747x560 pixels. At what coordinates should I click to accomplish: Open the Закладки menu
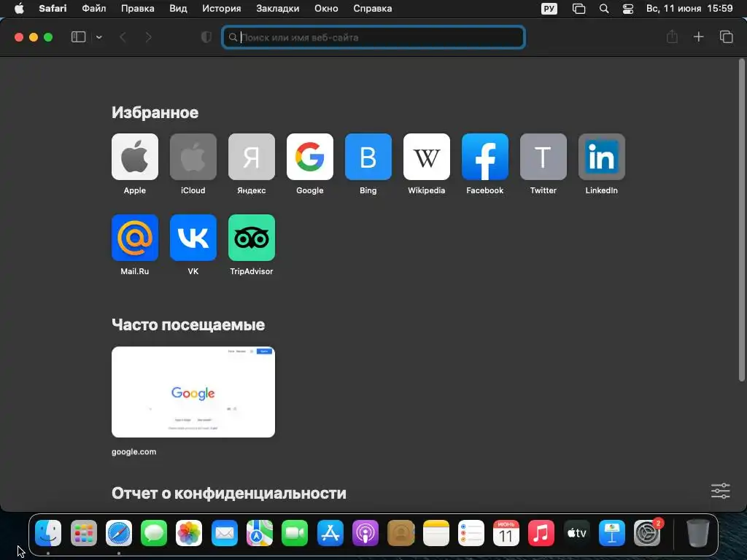278,9
